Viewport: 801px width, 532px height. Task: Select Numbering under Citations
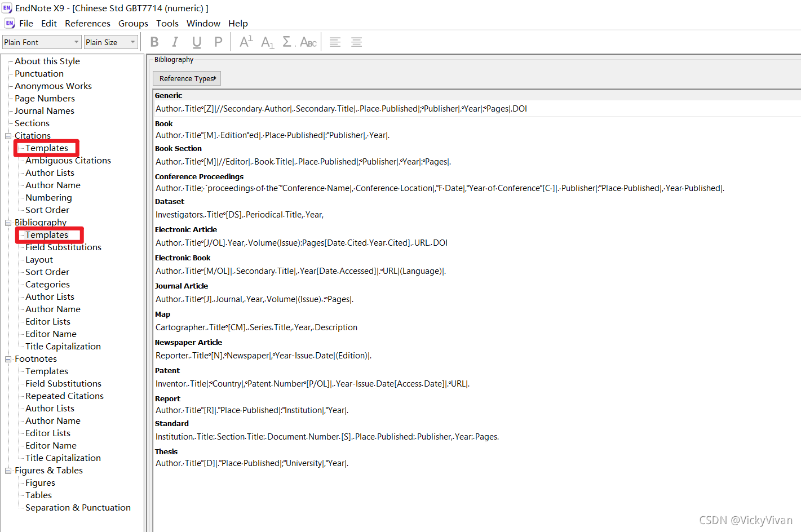click(x=48, y=197)
